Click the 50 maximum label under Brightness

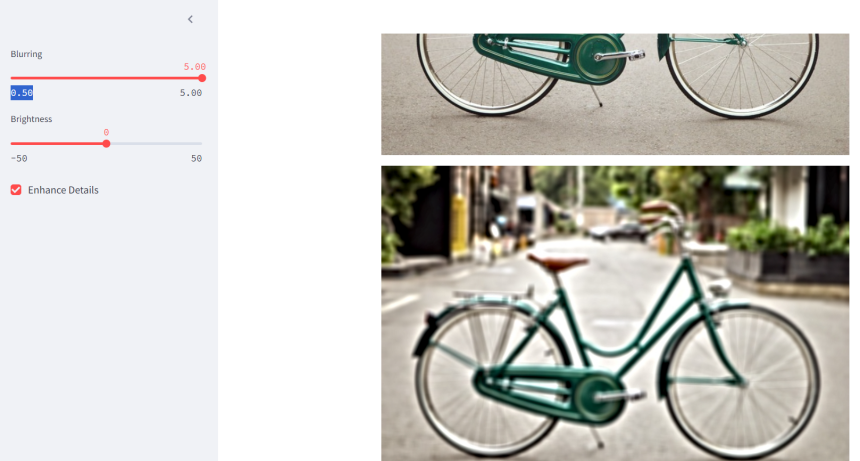point(196,158)
